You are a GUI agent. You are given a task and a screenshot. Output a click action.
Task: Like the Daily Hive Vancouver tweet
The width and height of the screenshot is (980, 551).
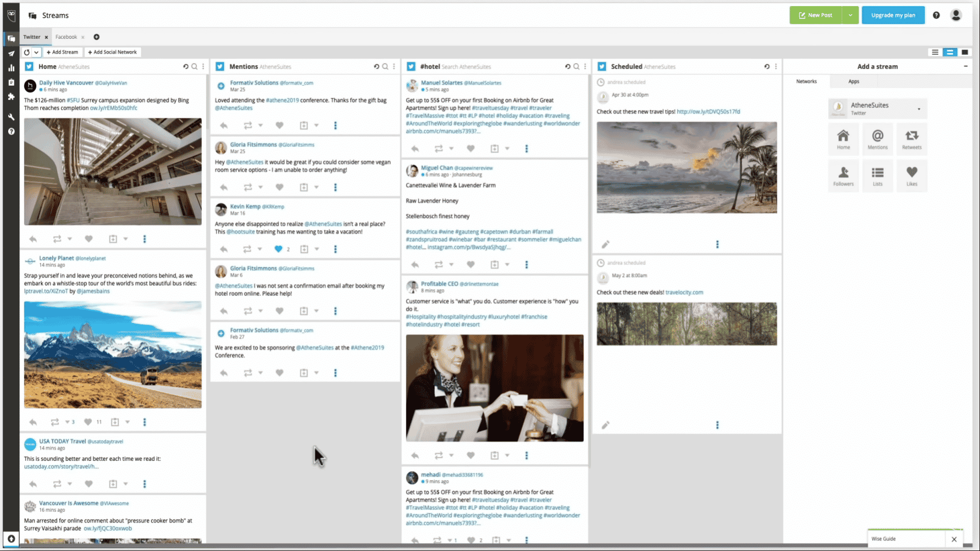pyautogui.click(x=88, y=239)
